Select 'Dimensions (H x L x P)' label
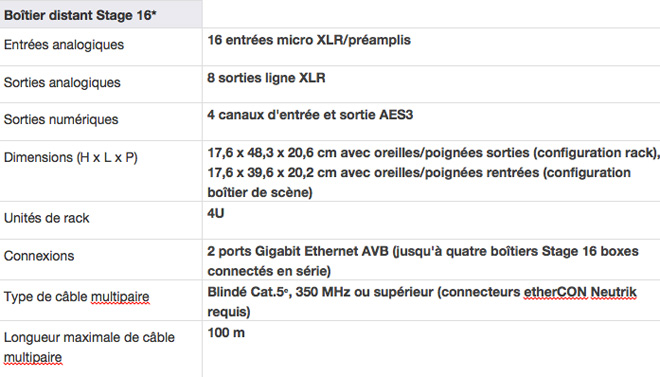 pos(71,157)
